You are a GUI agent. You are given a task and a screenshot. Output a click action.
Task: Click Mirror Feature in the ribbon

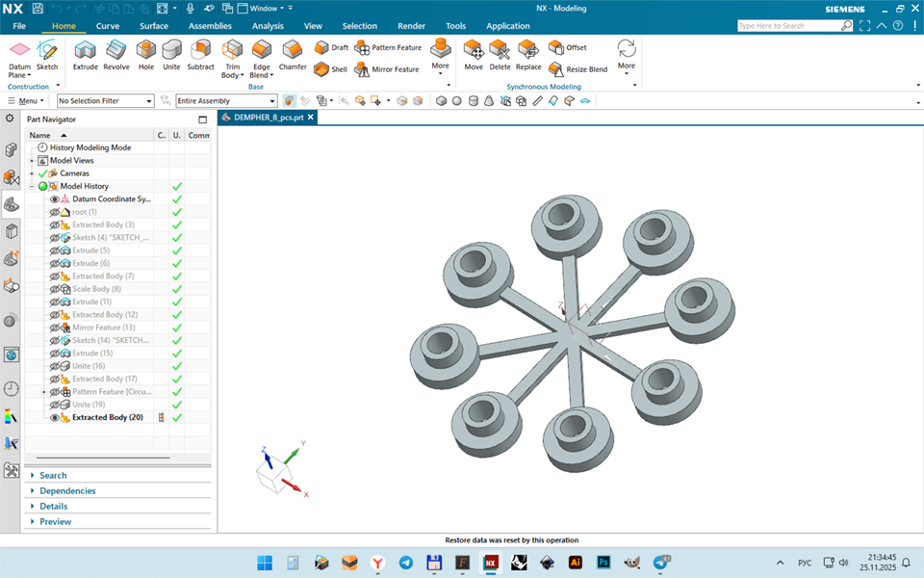click(x=387, y=69)
